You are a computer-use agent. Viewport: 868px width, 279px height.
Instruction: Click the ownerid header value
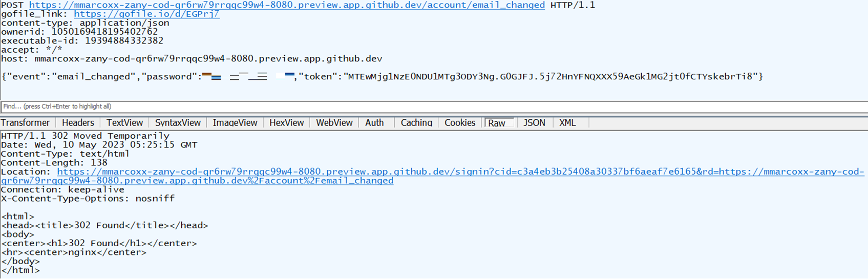104,32
